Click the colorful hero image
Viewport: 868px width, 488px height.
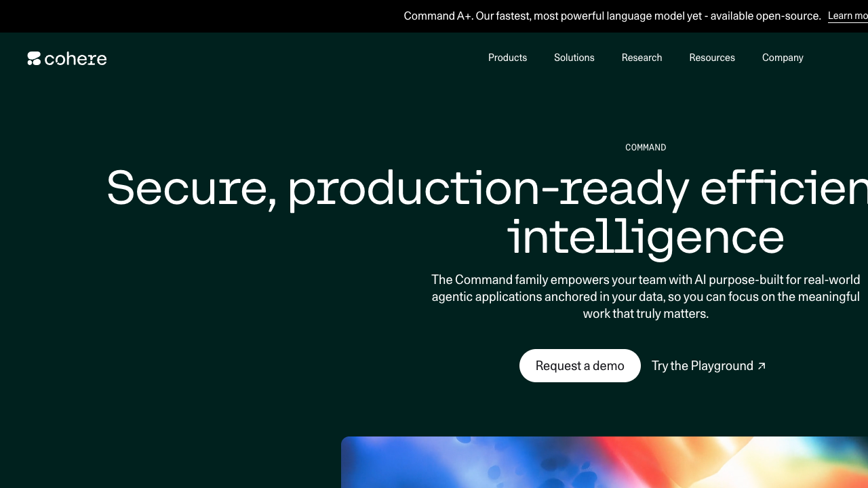point(604,462)
